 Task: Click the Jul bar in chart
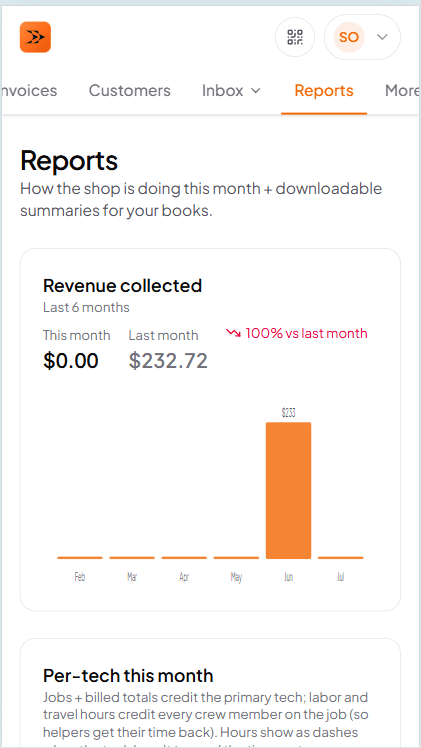[340, 557]
